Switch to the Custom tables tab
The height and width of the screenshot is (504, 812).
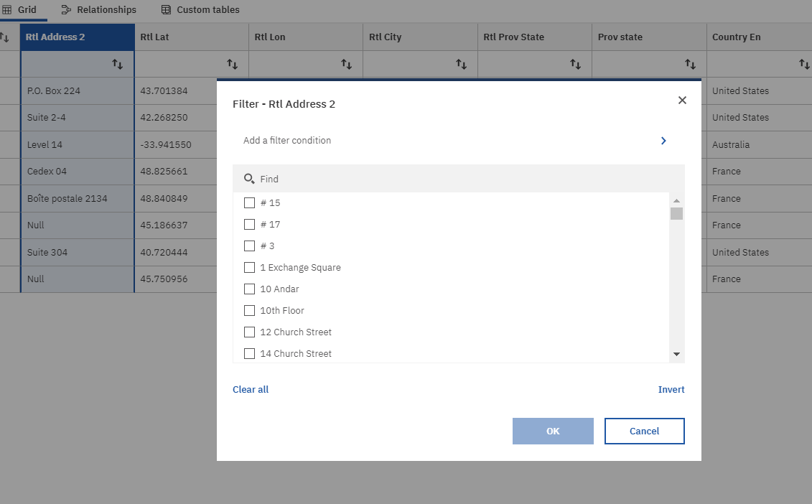click(x=200, y=10)
